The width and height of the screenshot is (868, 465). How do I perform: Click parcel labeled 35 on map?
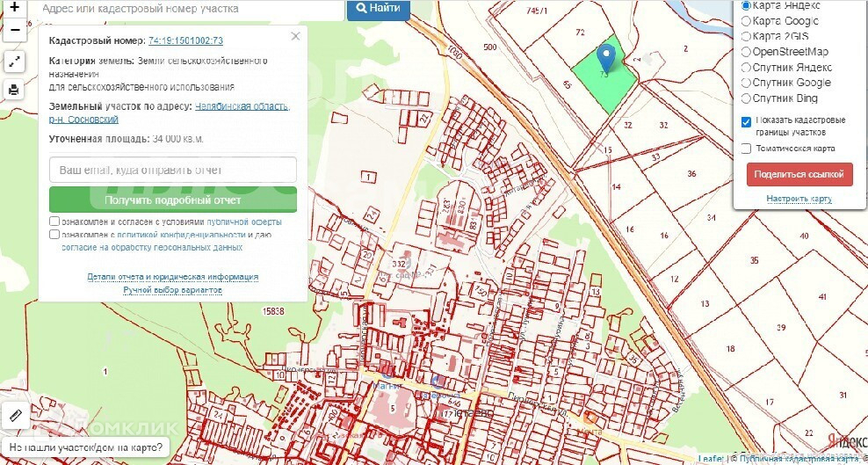point(754,260)
